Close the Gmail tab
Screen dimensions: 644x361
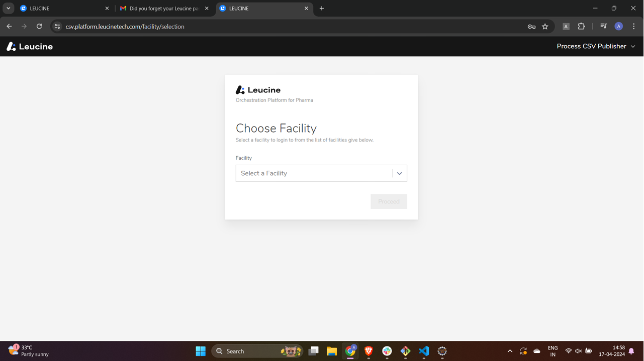tap(207, 9)
